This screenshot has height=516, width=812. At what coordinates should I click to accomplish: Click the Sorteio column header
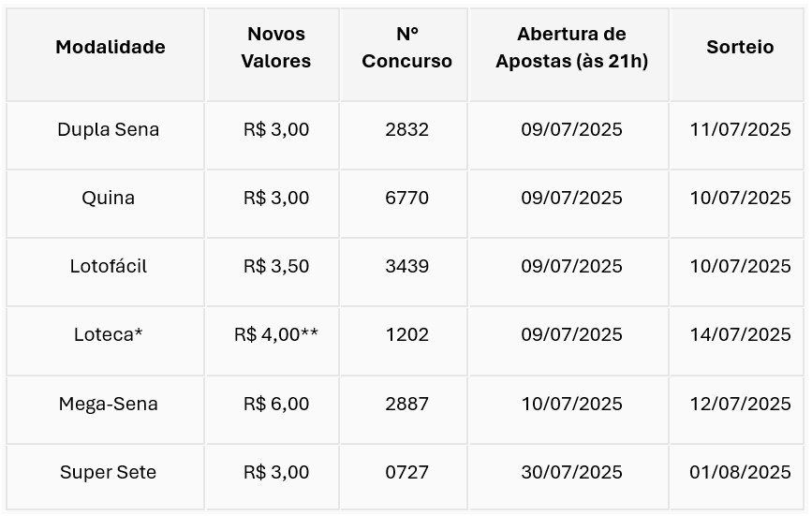[x=740, y=47]
